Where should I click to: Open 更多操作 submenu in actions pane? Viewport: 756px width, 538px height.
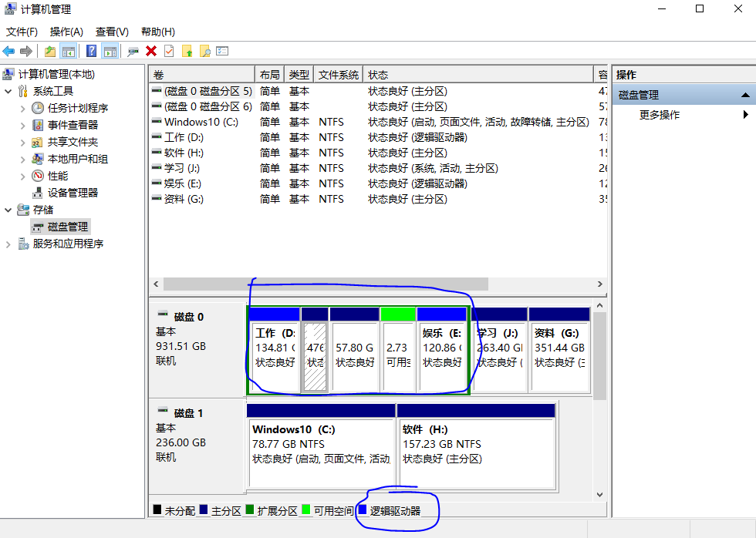tap(659, 115)
